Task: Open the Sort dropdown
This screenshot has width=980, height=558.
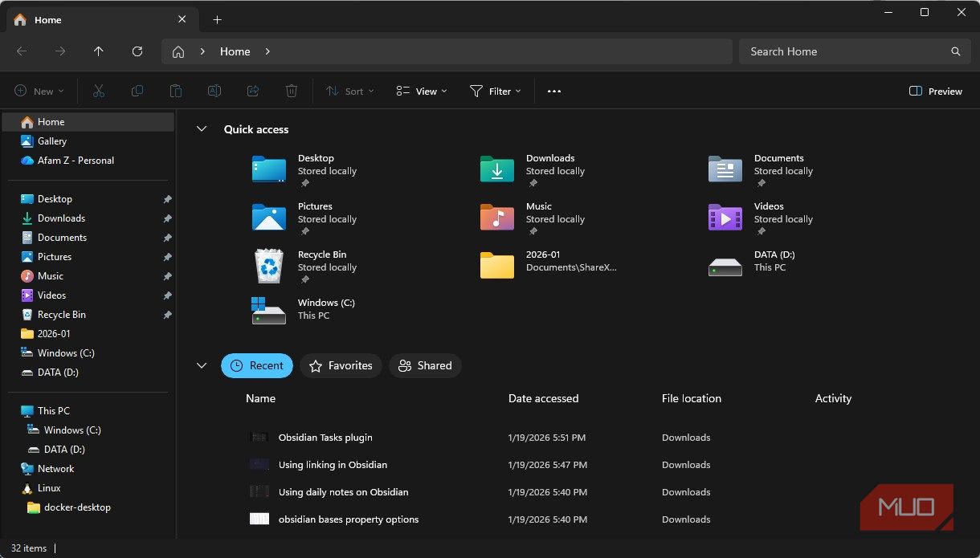Action: (x=349, y=92)
